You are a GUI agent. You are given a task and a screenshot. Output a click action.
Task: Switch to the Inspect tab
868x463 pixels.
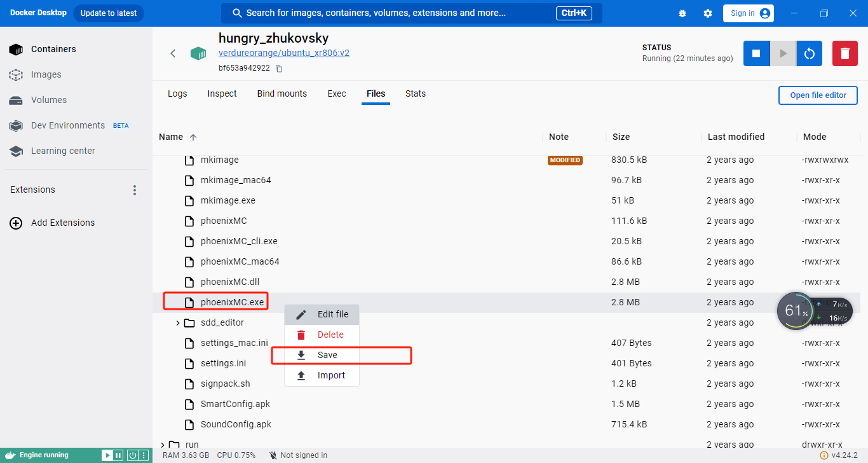click(222, 93)
